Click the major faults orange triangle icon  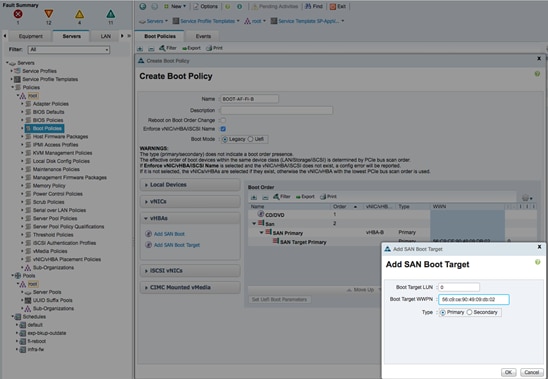pyautogui.click(x=49, y=14)
